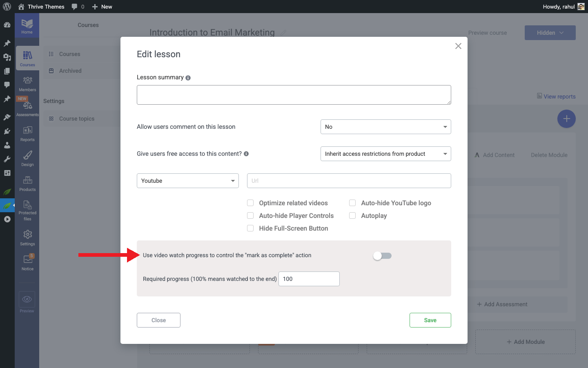Viewport: 588px width, 368px height.
Task: Access the Protected files area
Action: tap(27, 210)
